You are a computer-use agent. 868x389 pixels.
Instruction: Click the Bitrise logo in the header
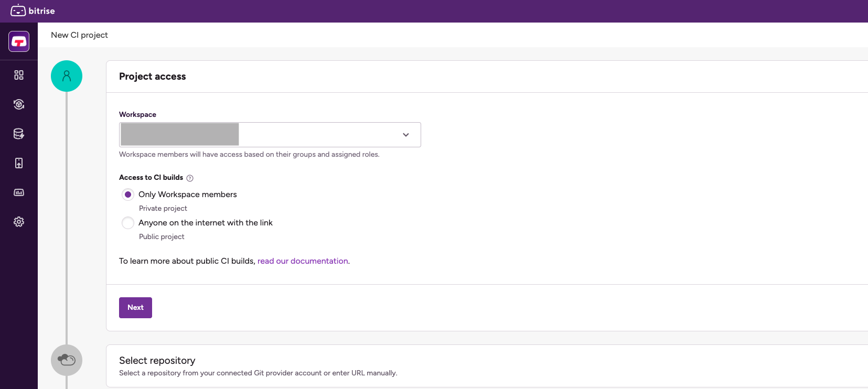click(33, 10)
